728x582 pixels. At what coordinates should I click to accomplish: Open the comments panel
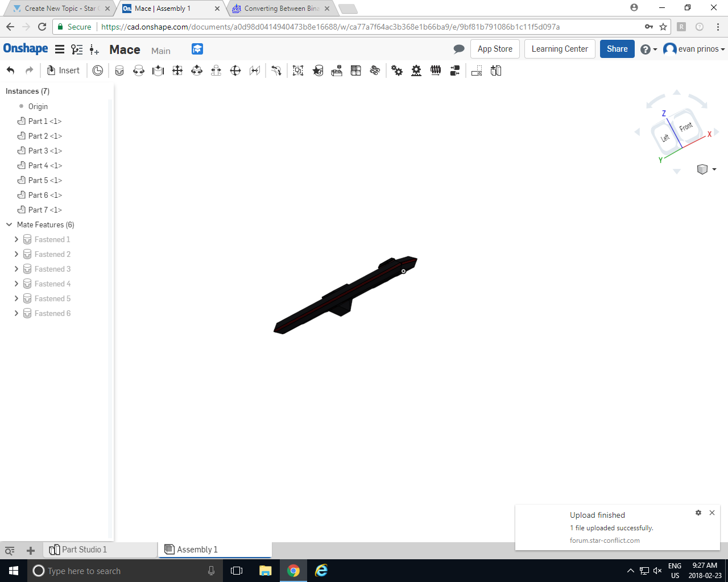click(x=459, y=49)
